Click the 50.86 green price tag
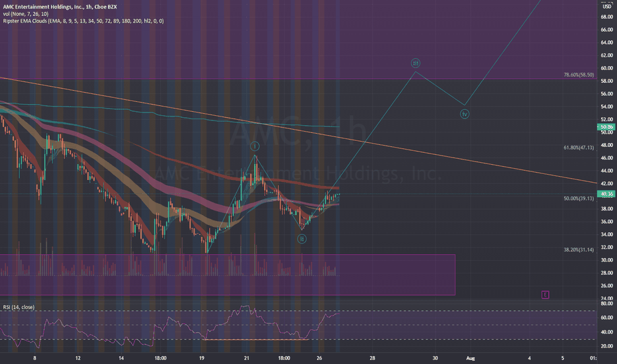Image resolution: width=617 pixels, height=364 pixels. coord(606,127)
